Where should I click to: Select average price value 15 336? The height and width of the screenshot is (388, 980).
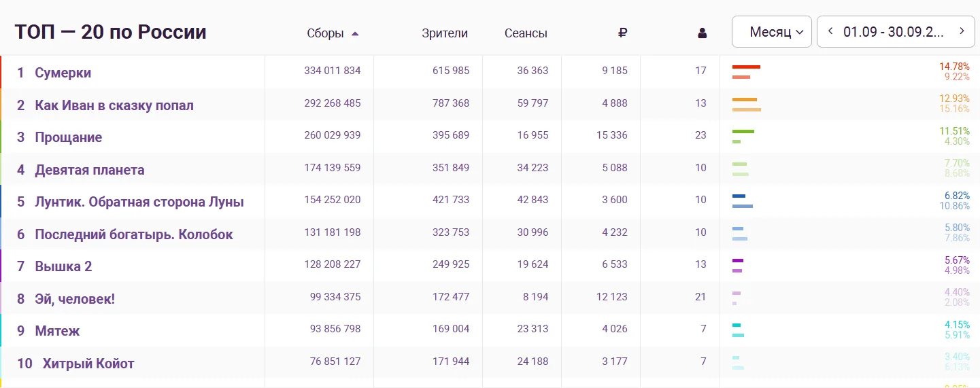coord(612,135)
